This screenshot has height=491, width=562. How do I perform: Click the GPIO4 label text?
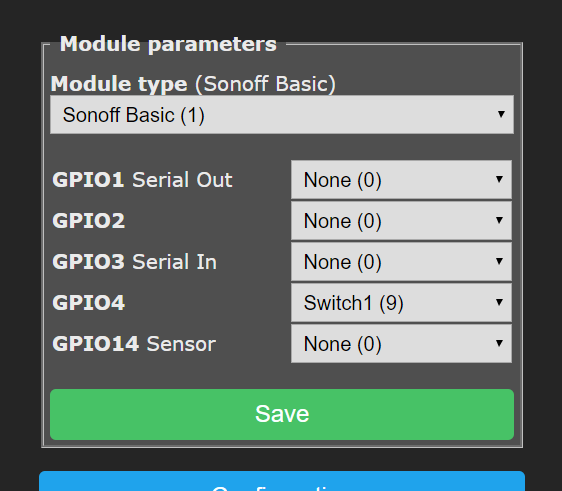tap(89, 302)
